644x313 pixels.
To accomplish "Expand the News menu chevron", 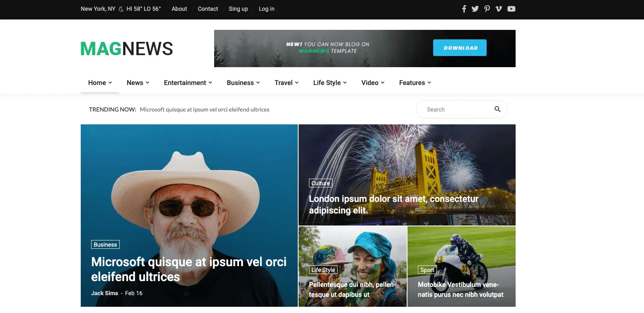I will tap(147, 82).
